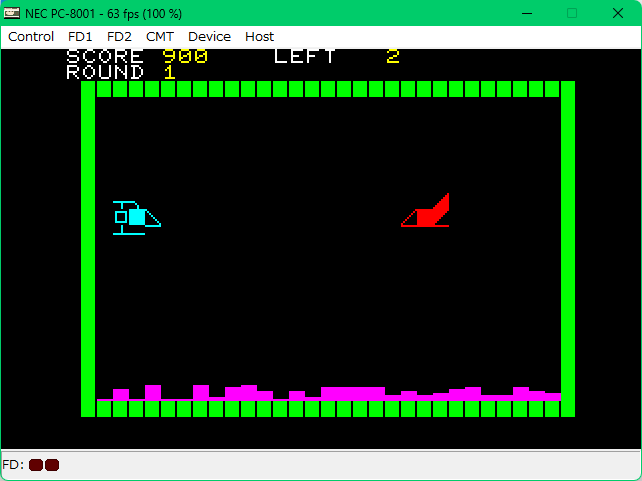Close the emulator window
Screen dimensions: 642x481
(x=618, y=13)
